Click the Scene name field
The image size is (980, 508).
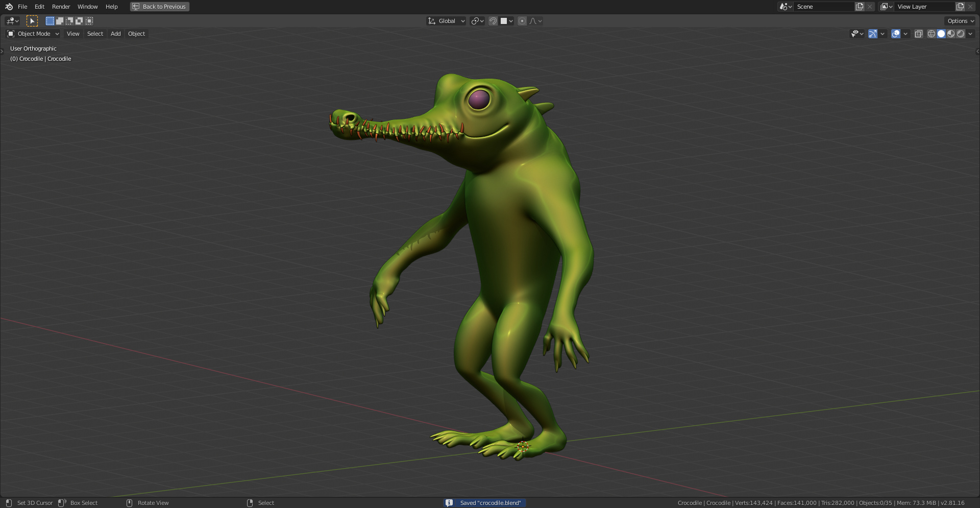pos(824,7)
